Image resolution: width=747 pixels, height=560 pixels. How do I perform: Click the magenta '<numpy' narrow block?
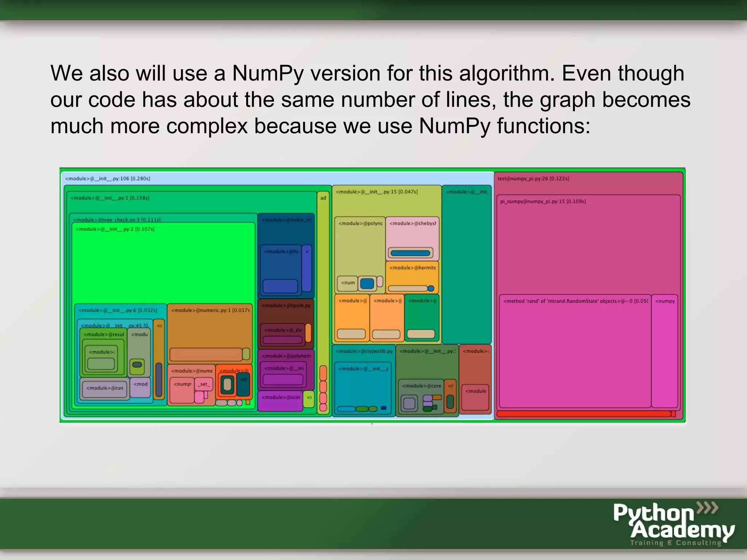point(665,351)
